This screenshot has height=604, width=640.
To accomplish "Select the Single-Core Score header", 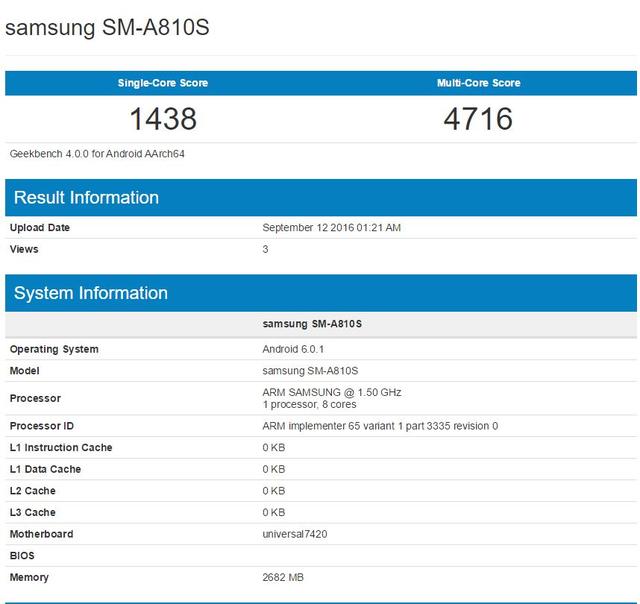I will tap(163, 83).
